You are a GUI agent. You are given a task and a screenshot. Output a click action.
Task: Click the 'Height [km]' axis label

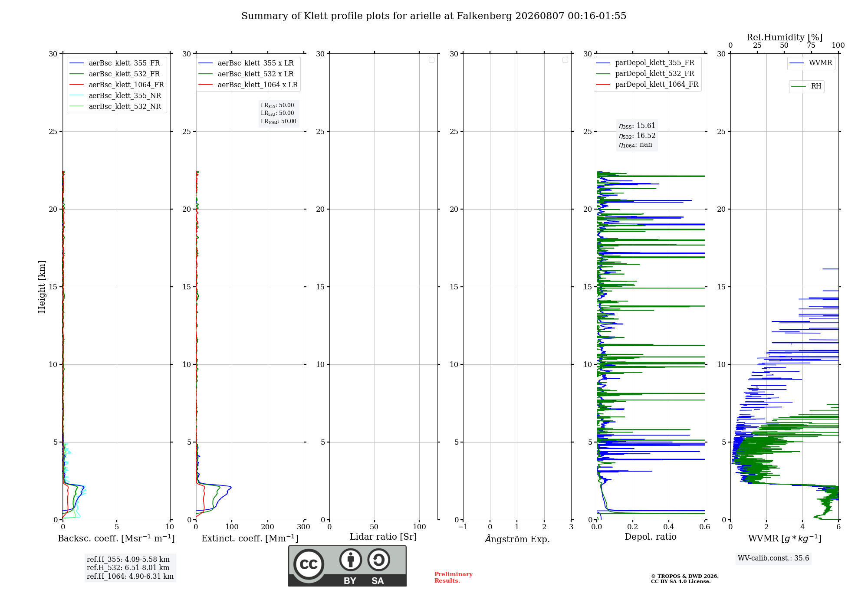point(42,287)
